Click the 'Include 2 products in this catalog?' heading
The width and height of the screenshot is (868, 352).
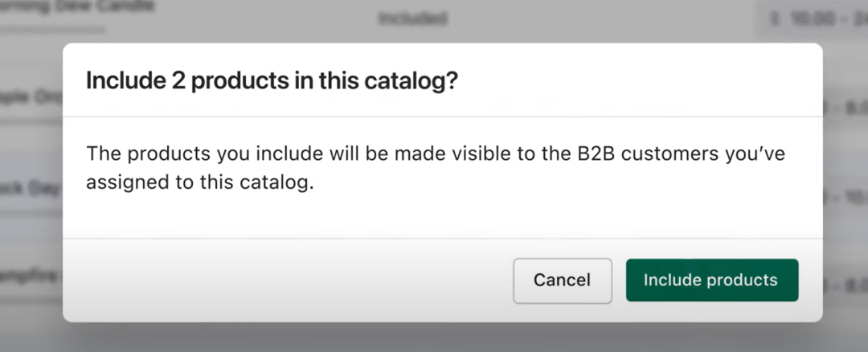tap(272, 81)
